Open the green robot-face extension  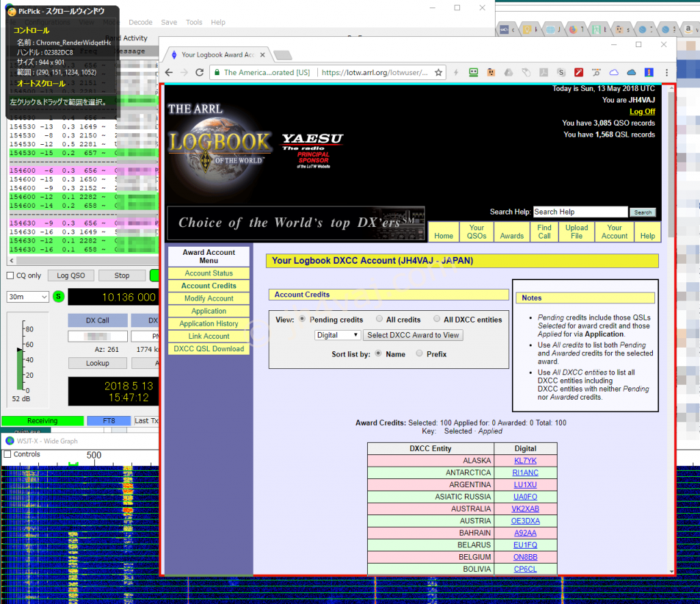[473, 72]
